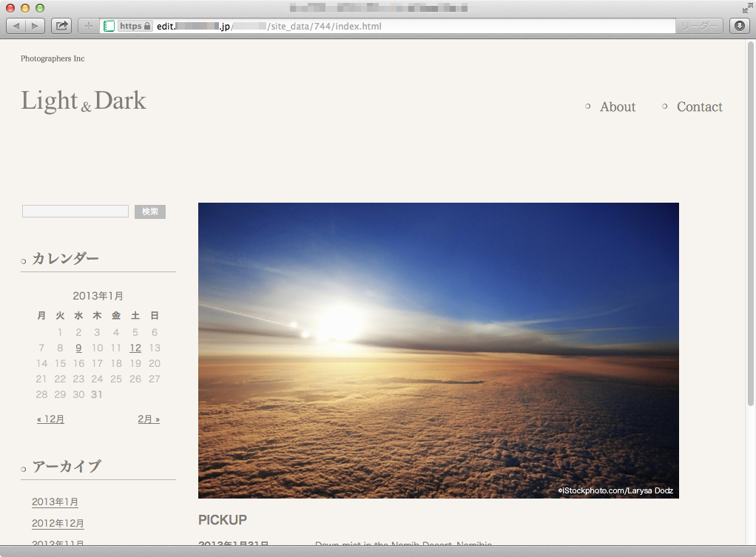Click the fullscreen arrows icon in title bar
Image resolution: width=756 pixels, height=557 pixels.
click(747, 7)
